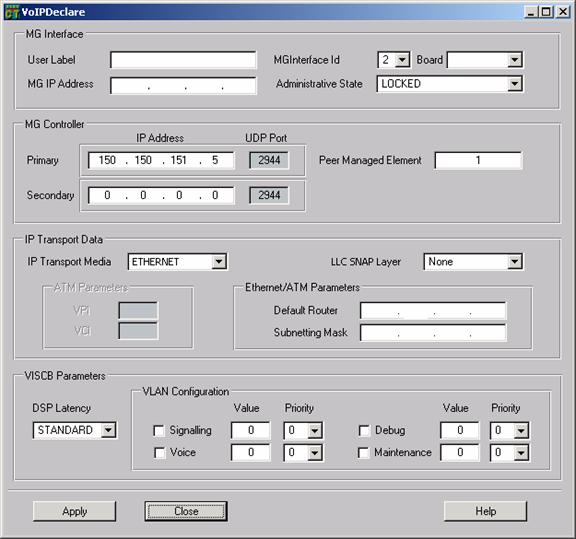Click the Subnetting Mask input field
The image size is (576, 539).
433,333
